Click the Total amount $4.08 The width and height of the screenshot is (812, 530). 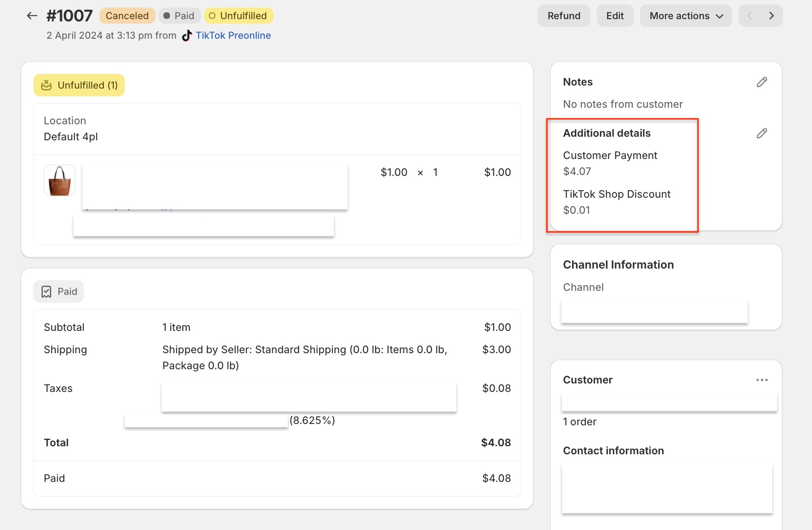click(496, 443)
